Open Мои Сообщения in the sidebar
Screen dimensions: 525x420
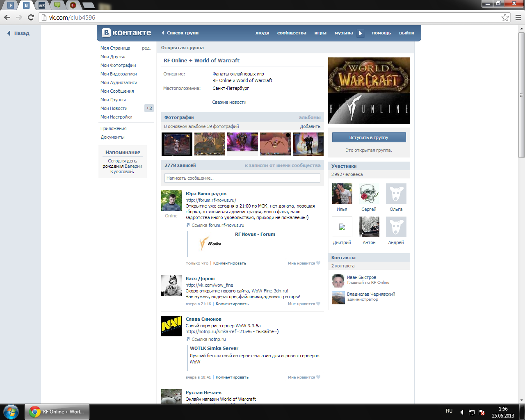point(117,91)
